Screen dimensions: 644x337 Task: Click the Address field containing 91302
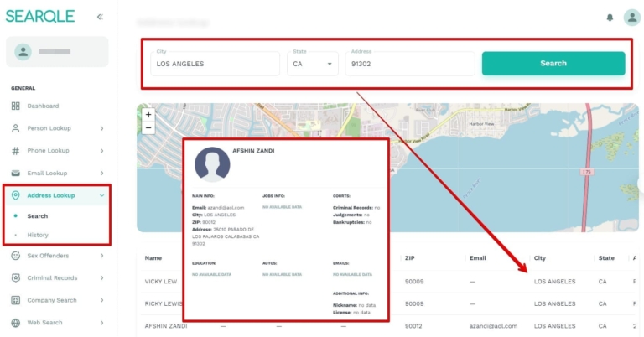click(408, 64)
